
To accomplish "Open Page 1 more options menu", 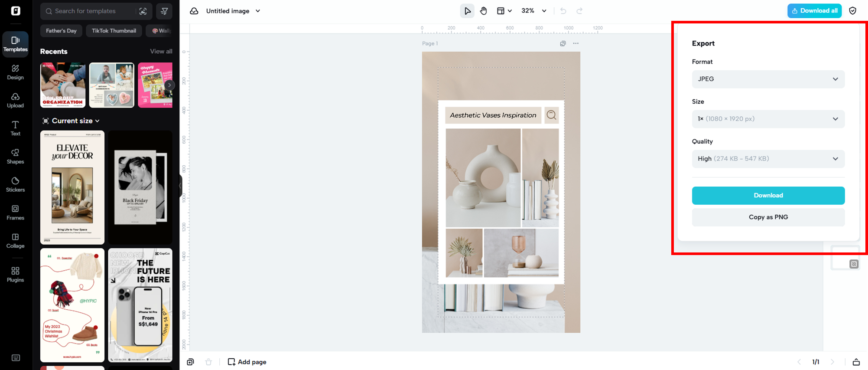I will click(575, 43).
